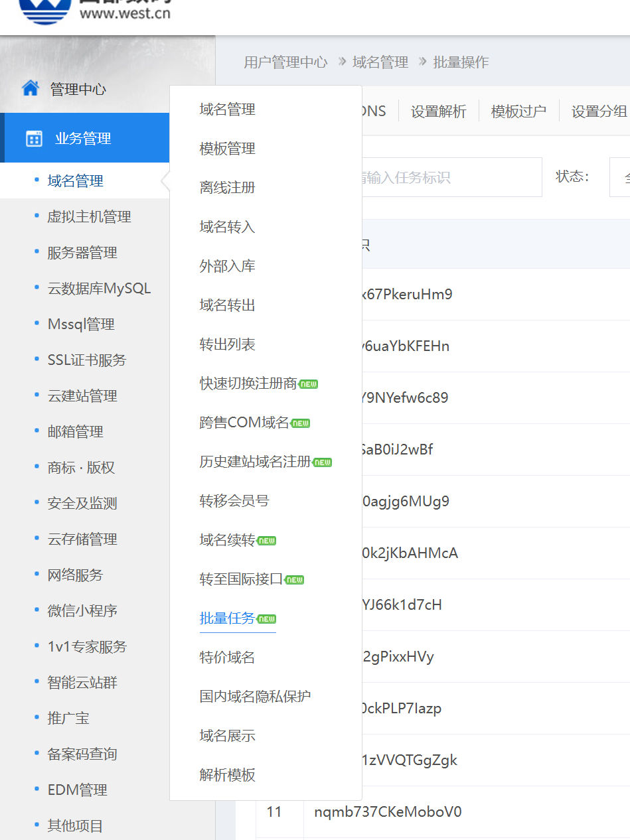Select the 设置解析 toolbar tab
The width and height of the screenshot is (630, 840).
coord(437,111)
